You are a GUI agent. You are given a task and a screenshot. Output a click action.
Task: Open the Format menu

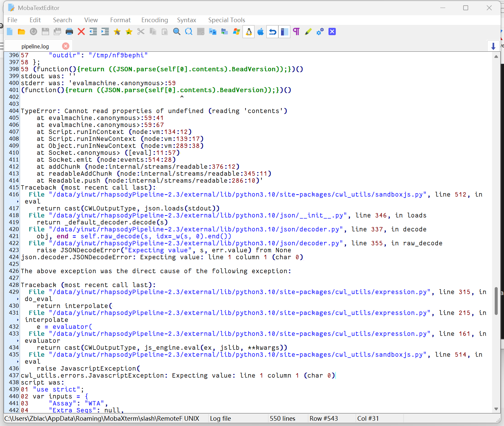(x=120, y=20)
